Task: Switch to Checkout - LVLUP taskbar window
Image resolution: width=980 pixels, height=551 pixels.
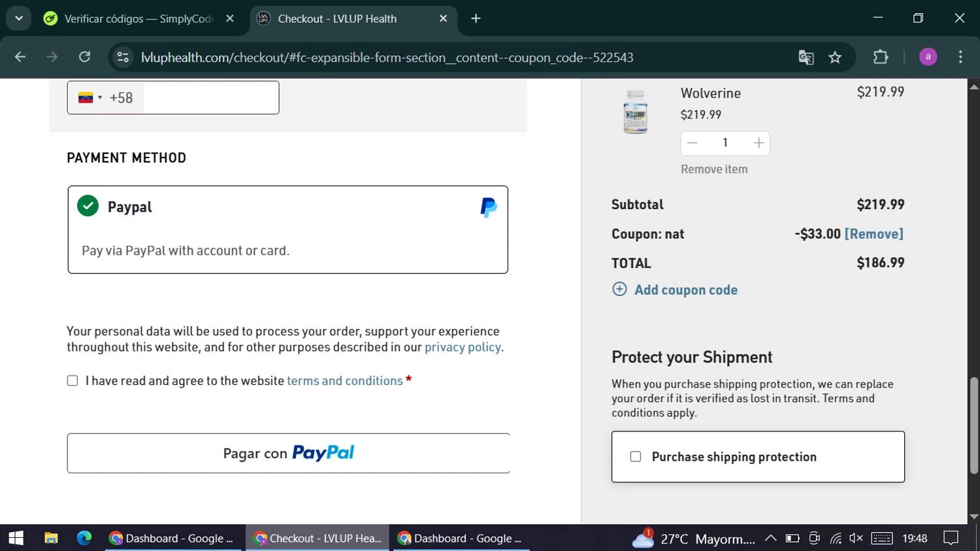Action: tap(318, 538)
